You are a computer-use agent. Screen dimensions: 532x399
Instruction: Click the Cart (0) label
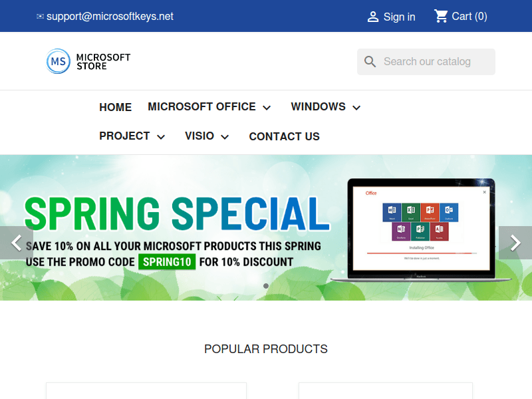[469, 16]
